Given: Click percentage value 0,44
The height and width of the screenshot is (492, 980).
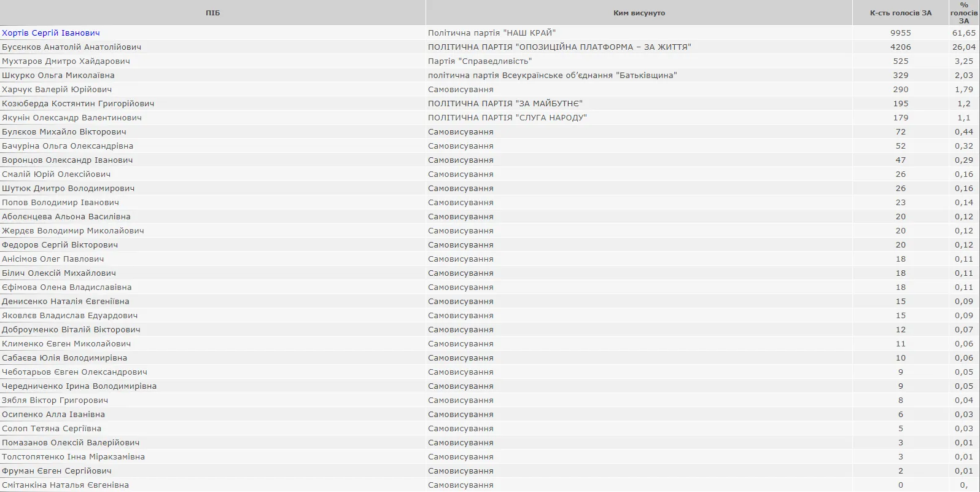Looking at the screenshot, I should [964, 132].
